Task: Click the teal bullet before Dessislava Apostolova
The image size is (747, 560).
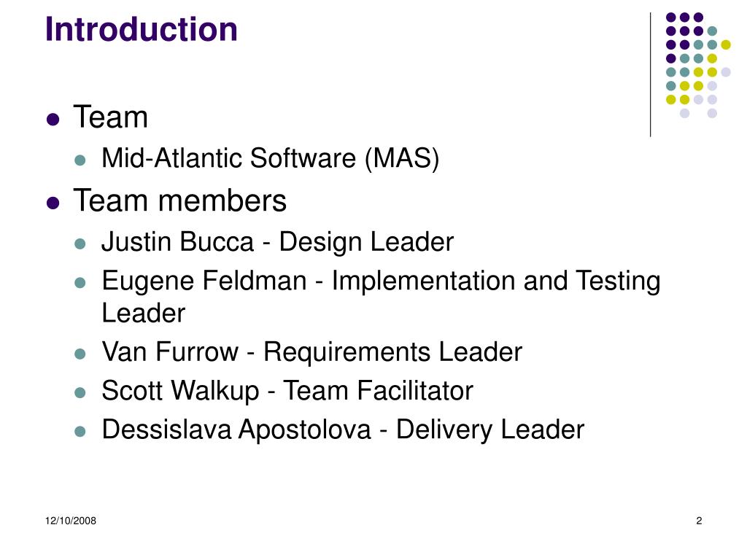Action: tap(80, 432)
